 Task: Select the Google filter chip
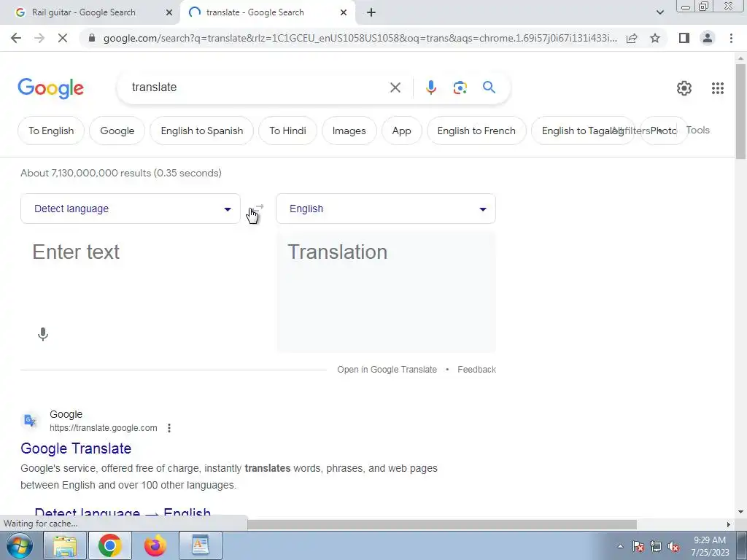(x=117, y=131)
